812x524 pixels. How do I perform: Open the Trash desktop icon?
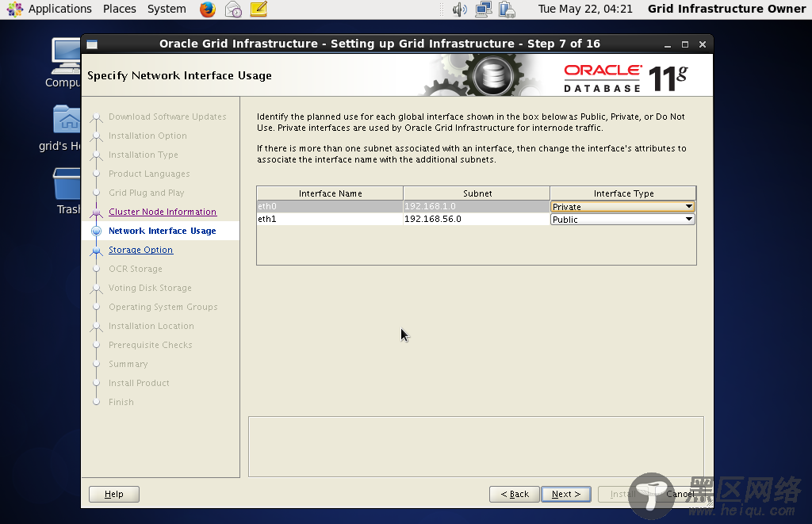pos(67,191)
